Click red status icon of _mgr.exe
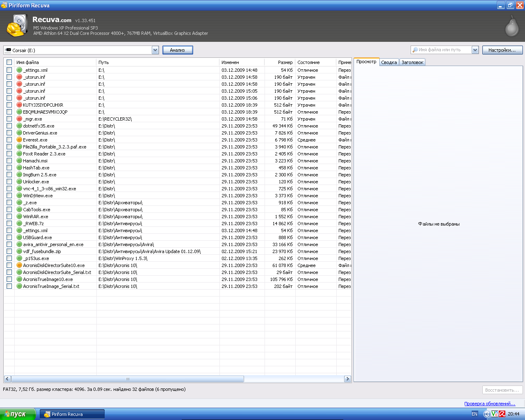 19,119
